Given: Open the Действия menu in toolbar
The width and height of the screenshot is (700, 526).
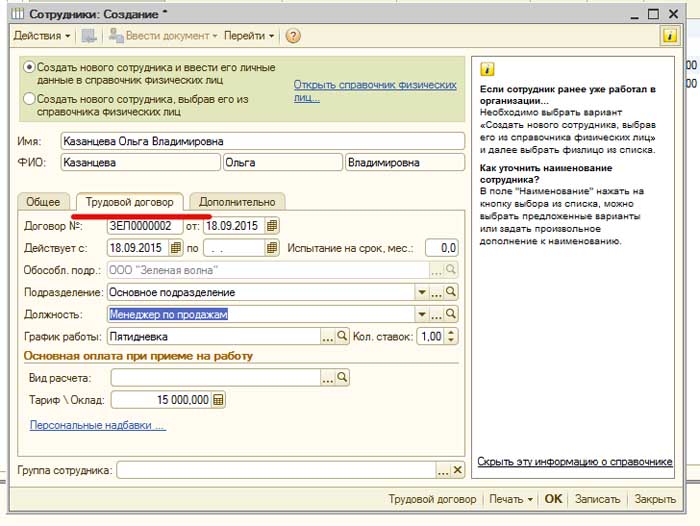Looking at the screenshot, I should 41,35.
